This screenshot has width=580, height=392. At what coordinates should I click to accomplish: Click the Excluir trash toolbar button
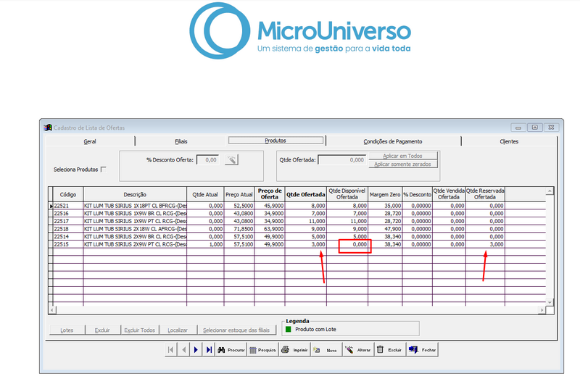click(389, 349)
